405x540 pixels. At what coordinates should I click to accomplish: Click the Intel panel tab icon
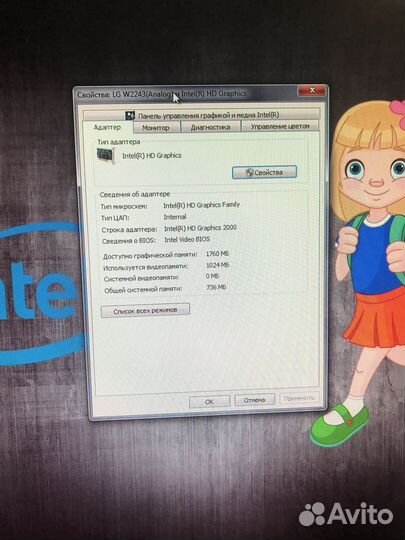(x=130, y=115)
